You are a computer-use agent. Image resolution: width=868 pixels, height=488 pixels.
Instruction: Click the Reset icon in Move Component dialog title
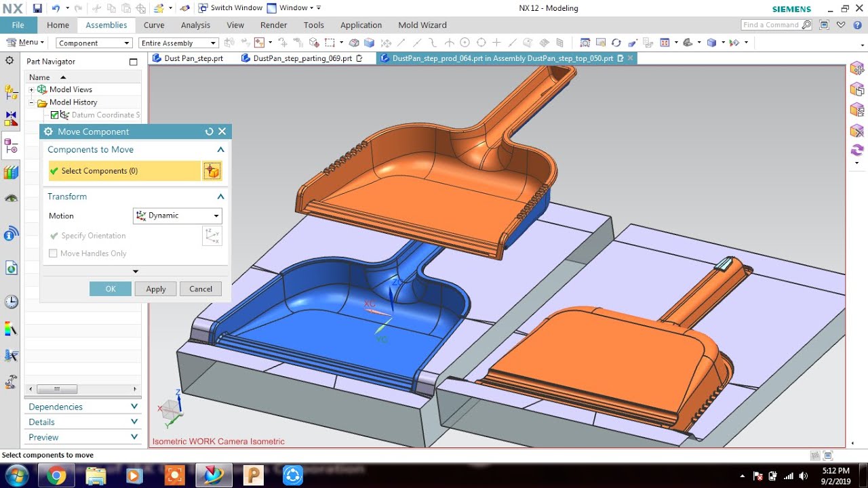(x=209, y=131)
